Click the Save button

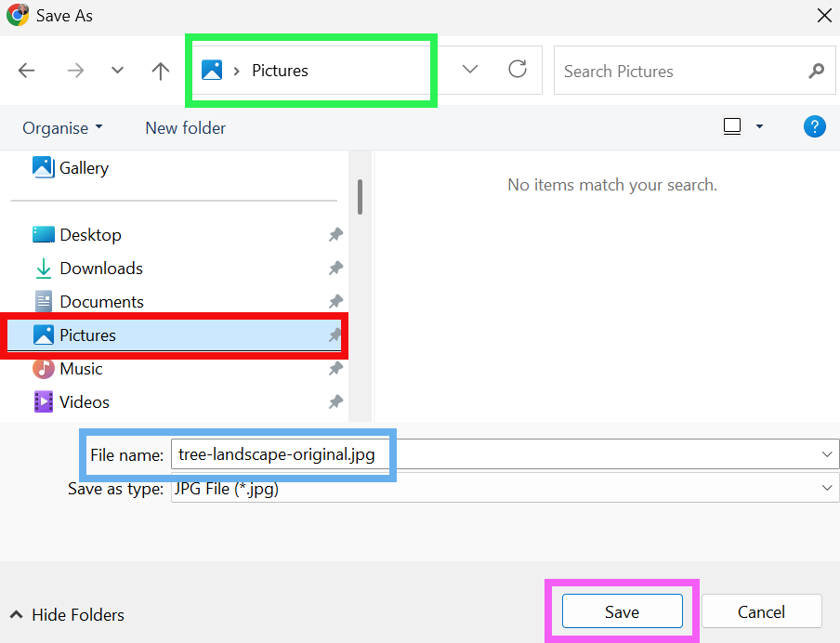point(622,611)
